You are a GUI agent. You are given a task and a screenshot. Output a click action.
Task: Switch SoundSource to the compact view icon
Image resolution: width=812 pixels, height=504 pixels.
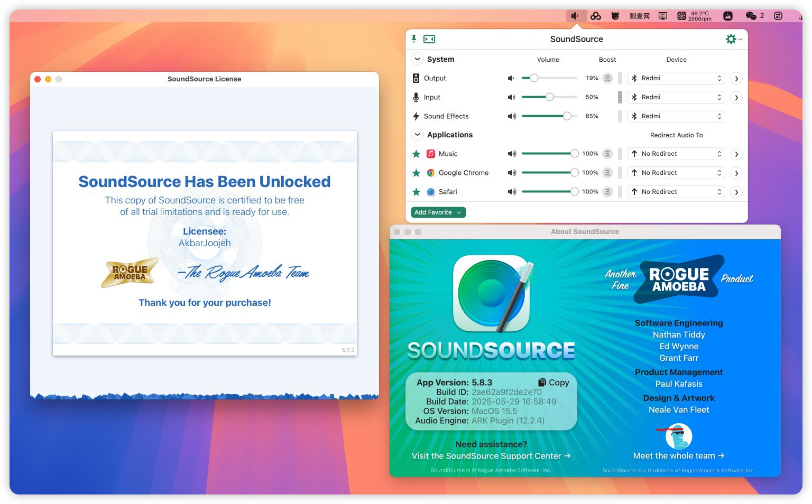pyautogui.click(x=429, y=39)
